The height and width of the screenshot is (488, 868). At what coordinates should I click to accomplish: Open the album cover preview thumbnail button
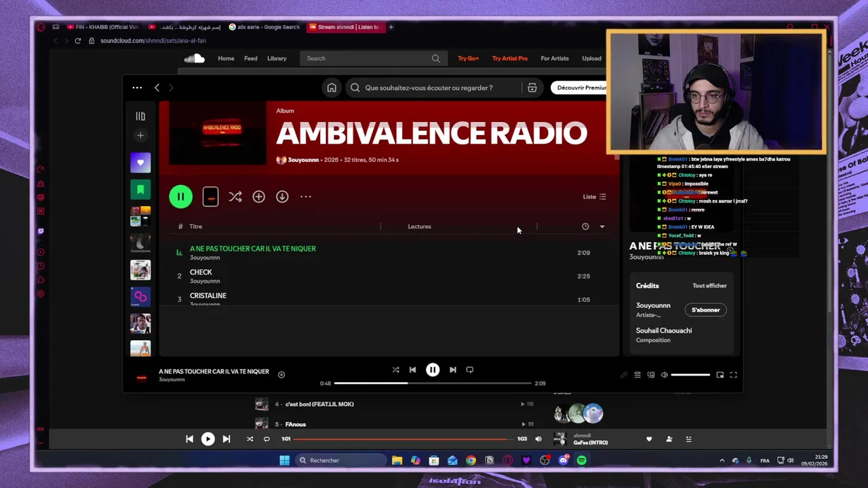pyautogui.click(x=210, y=197)
